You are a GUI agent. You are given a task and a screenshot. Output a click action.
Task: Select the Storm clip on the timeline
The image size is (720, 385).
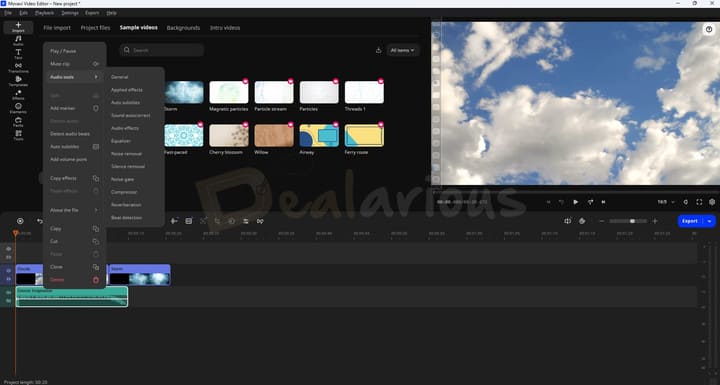pyautogui.click(x=140, y=275)
